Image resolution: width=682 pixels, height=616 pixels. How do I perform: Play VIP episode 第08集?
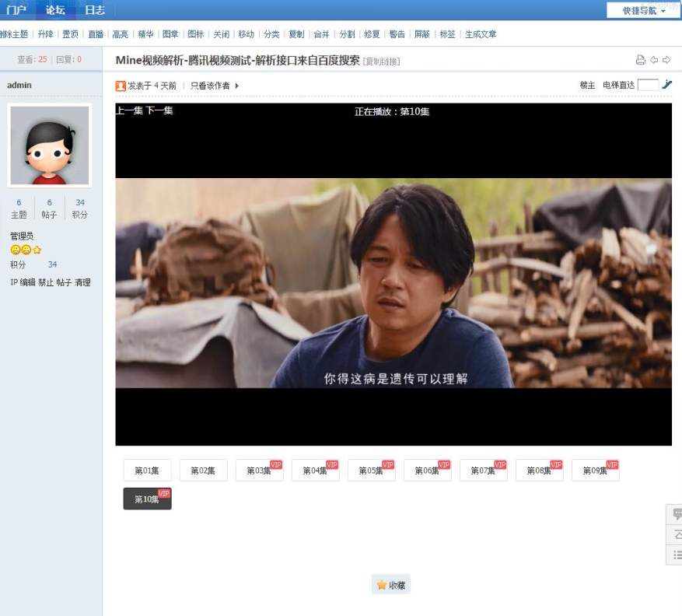tap(540, 471)
